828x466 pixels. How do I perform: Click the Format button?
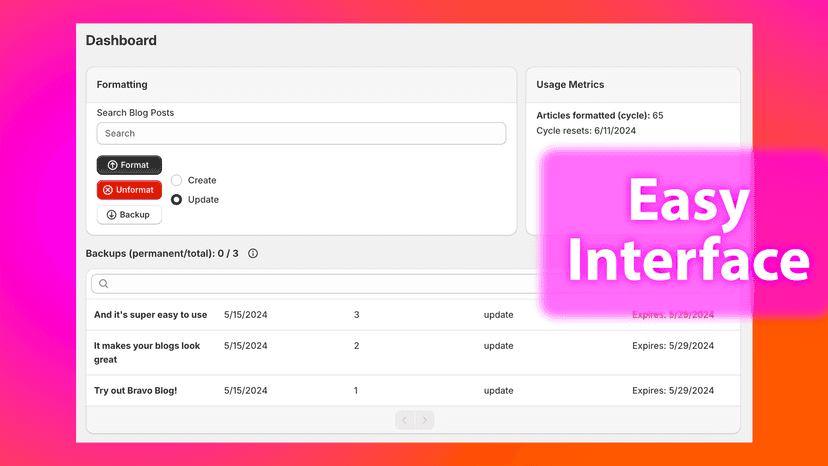tap(129, 165)
